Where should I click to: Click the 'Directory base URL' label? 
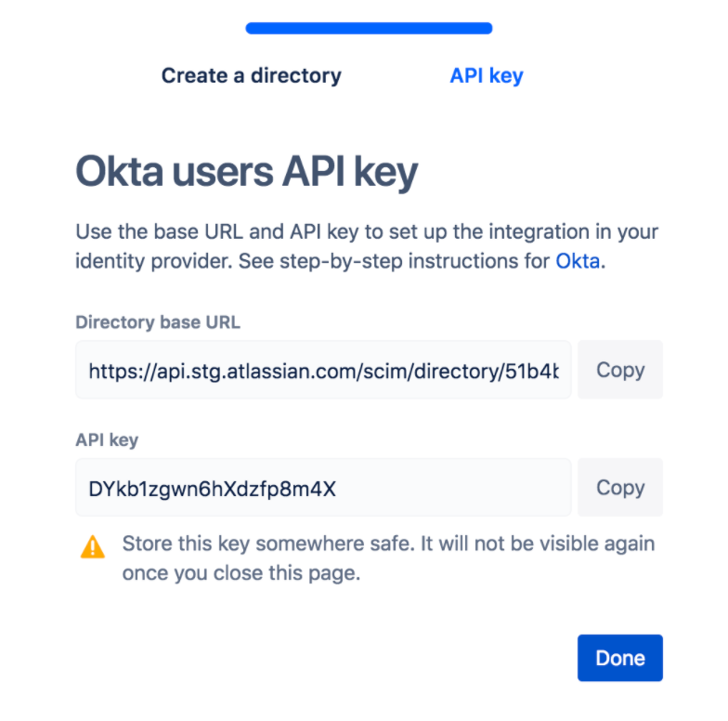tap(158, 321)
